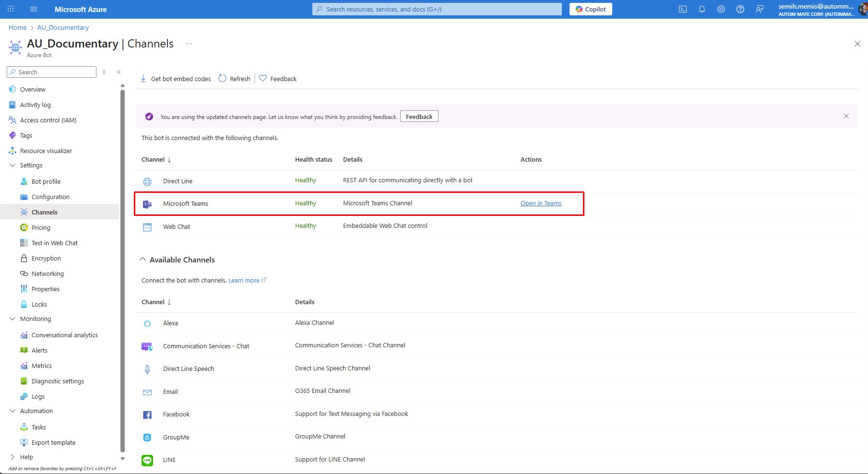The image size is (868, 474).
Task: Expand the Help section in sidebar
Action: point(13,457)
